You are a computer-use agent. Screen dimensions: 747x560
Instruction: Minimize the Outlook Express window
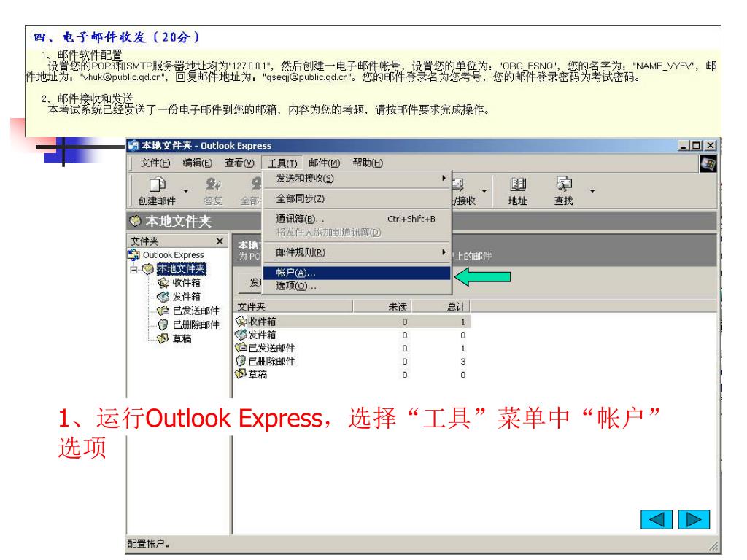[684, 146]
